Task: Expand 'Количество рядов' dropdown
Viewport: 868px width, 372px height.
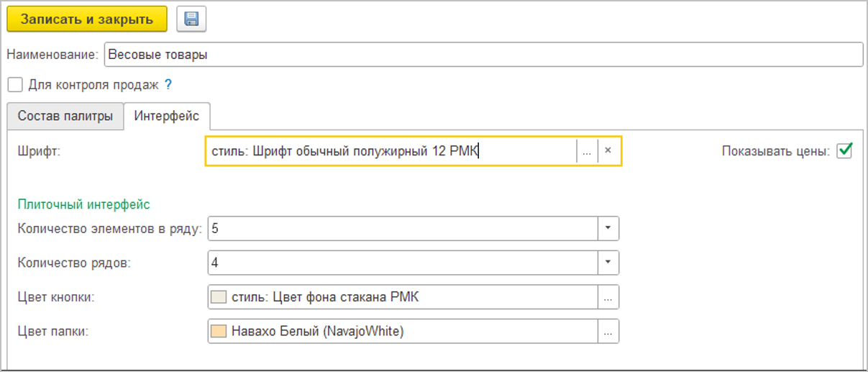Action: coord(608,263)
